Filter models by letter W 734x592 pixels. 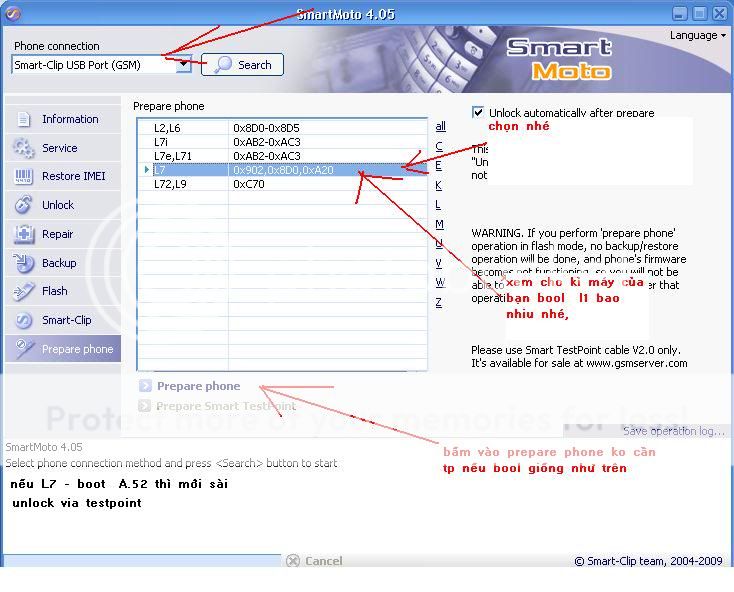click(440, 282)
